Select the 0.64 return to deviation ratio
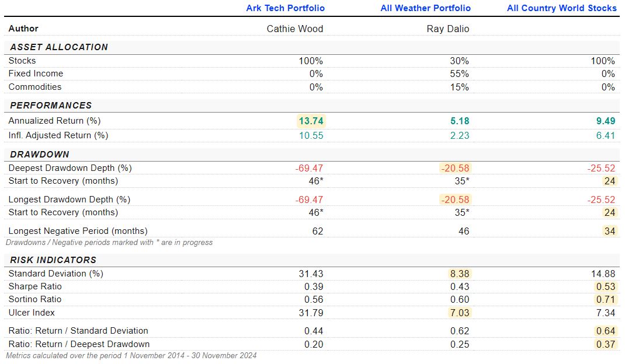The height and width of the screenshot is (364, 625). [x=606, y=331]
